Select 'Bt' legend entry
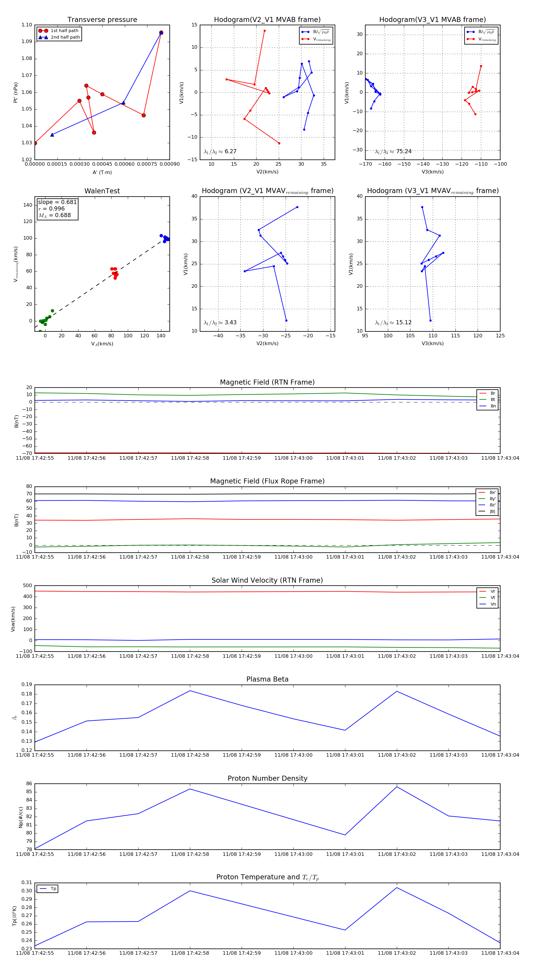 pos(487,399)
